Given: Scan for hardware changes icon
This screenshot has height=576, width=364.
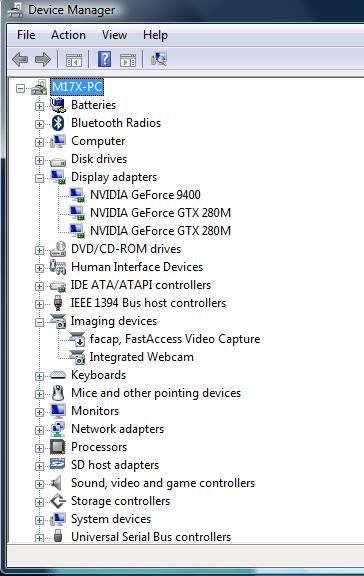Looking at the screenshot, I should click(159, 59).
